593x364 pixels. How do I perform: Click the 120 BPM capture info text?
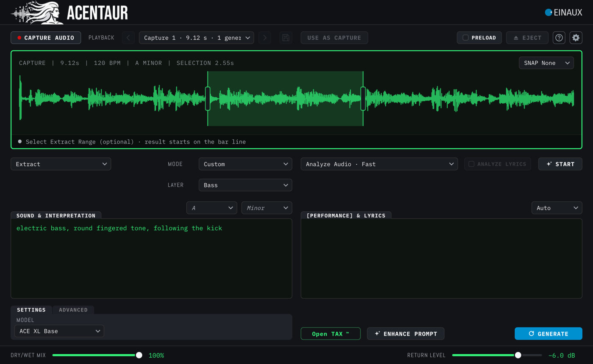(107, 63)
